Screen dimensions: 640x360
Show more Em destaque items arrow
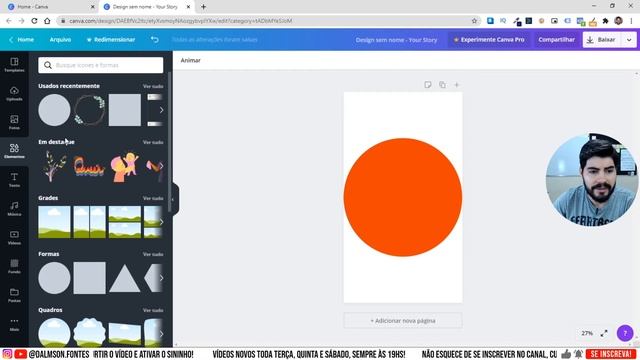click(162, 166)
